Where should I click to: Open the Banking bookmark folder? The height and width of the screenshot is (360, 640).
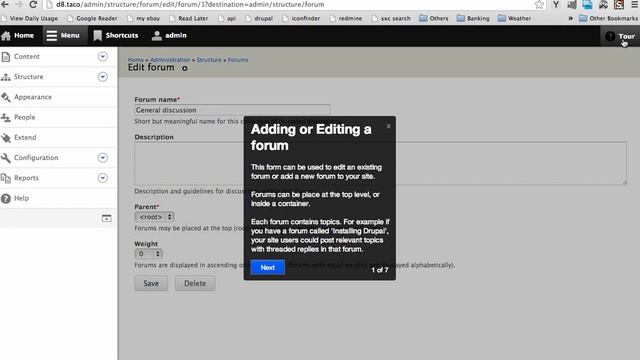pyautogui.click(x=473, y=18)
